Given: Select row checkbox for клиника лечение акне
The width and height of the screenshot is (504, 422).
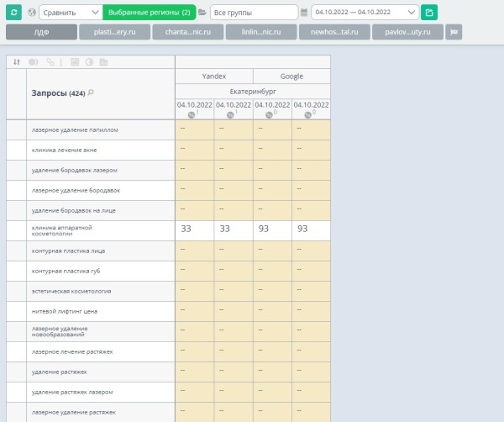Looking at the screenshot, I should [x=16, y=150].
